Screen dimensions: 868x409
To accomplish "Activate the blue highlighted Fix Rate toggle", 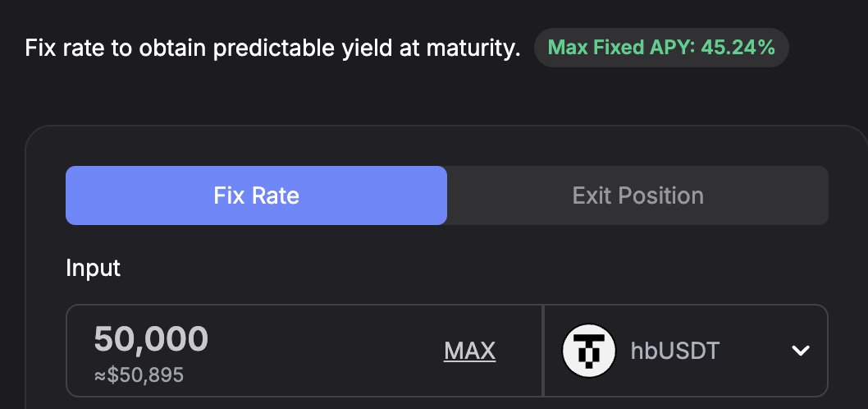I will point(256,195).
